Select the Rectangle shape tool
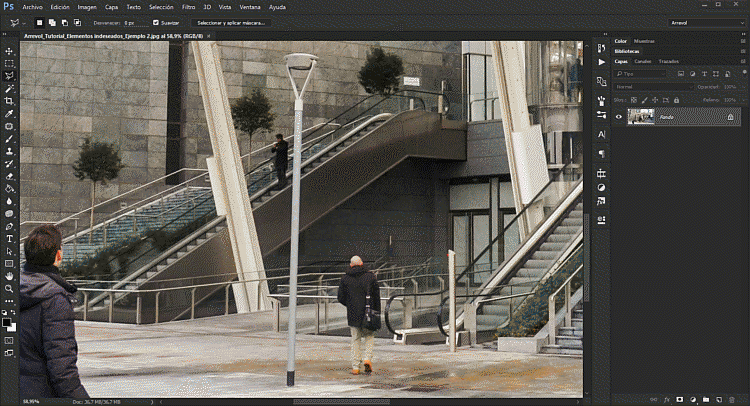The height and width of the screenshot is (406, 750). coord(9,264)
